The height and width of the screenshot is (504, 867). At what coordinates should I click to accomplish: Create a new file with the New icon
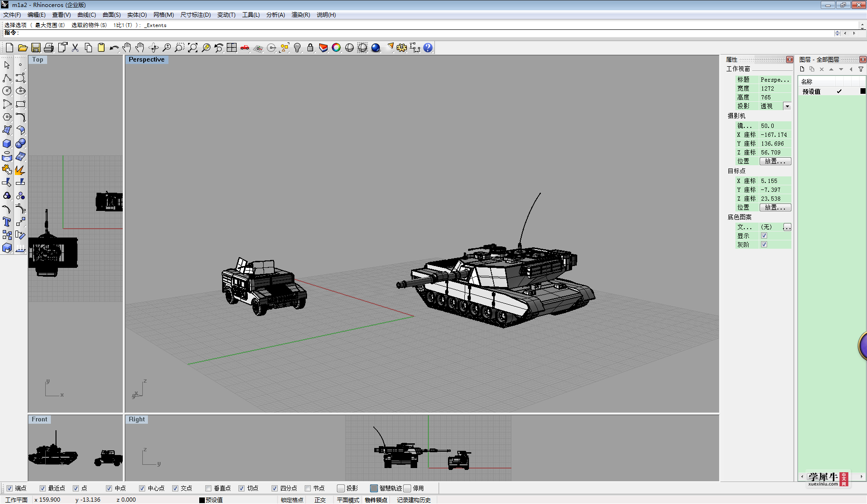(x=9, y=48)
